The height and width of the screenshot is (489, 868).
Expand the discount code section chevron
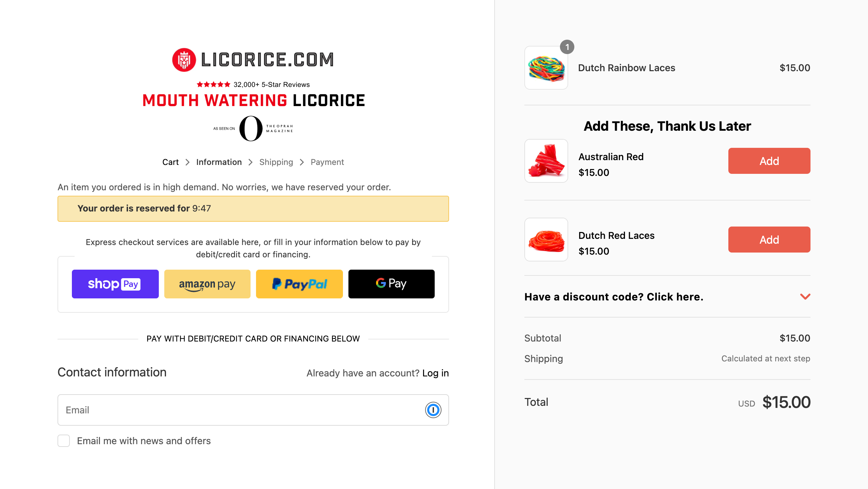805,296
